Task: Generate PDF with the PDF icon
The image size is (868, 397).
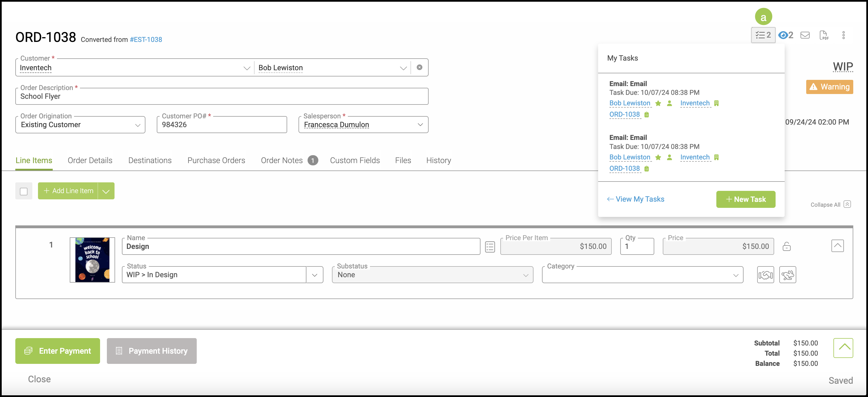Action: (823, 35)
